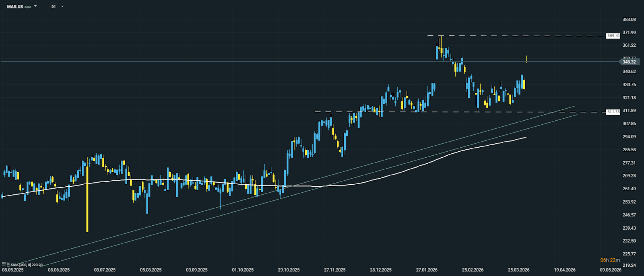Expand the MAR.US symbol dropdown arrow
This screenshot has width=644, height=276.
tap(35, 6)
